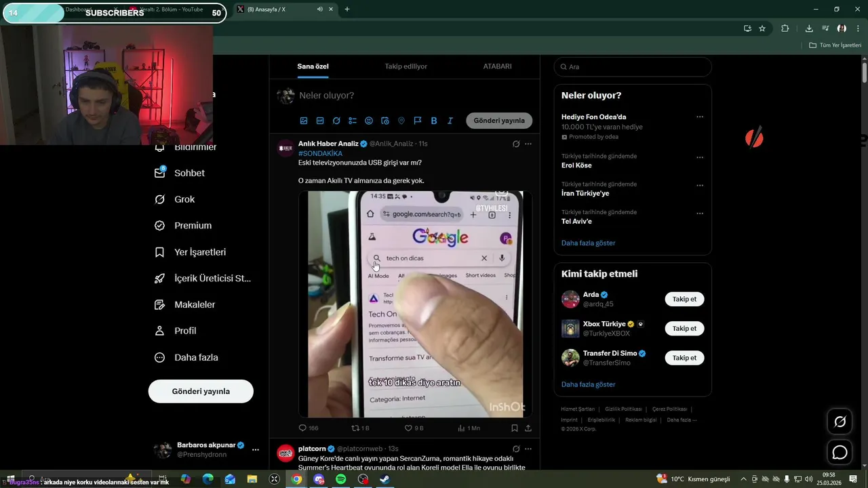868x488 pixels.
Task: Mute the X tab audio icon
Action: (x=319, y=9)
